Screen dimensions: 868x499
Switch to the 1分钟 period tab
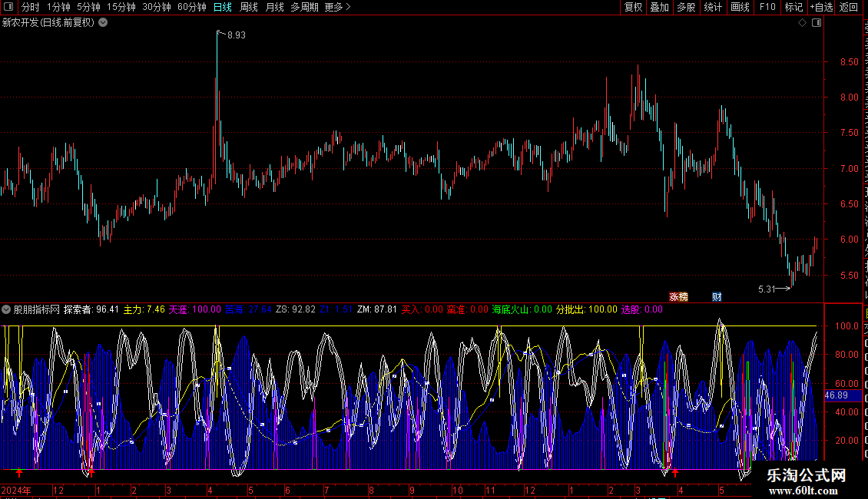click(x=58, y=7)
